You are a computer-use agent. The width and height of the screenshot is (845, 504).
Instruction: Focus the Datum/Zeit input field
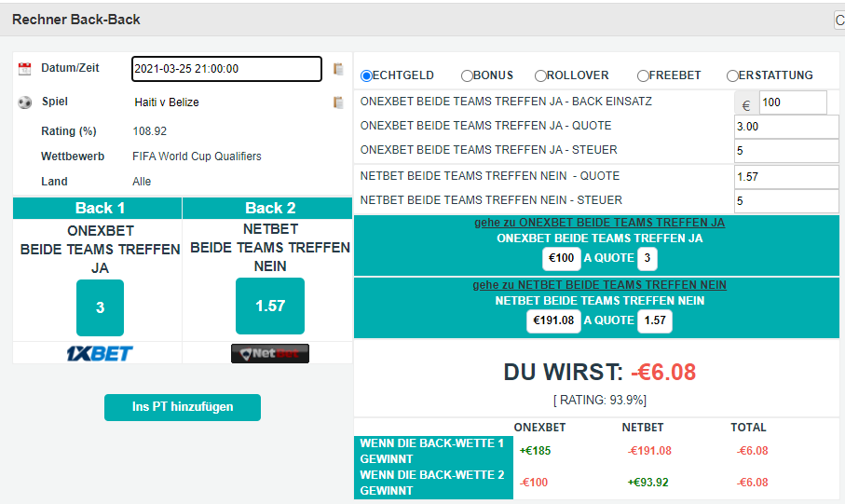[x=227, y=69]
